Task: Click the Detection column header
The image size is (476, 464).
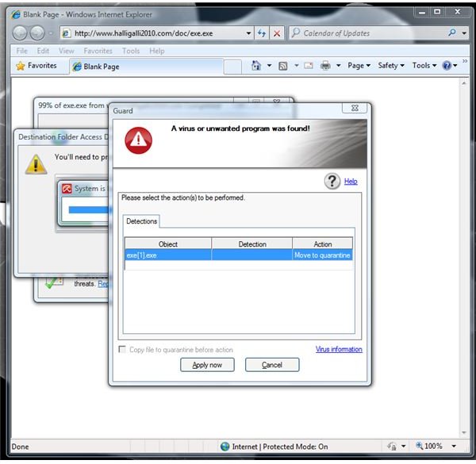Action: pyautogui.click(x=252, y=244)
